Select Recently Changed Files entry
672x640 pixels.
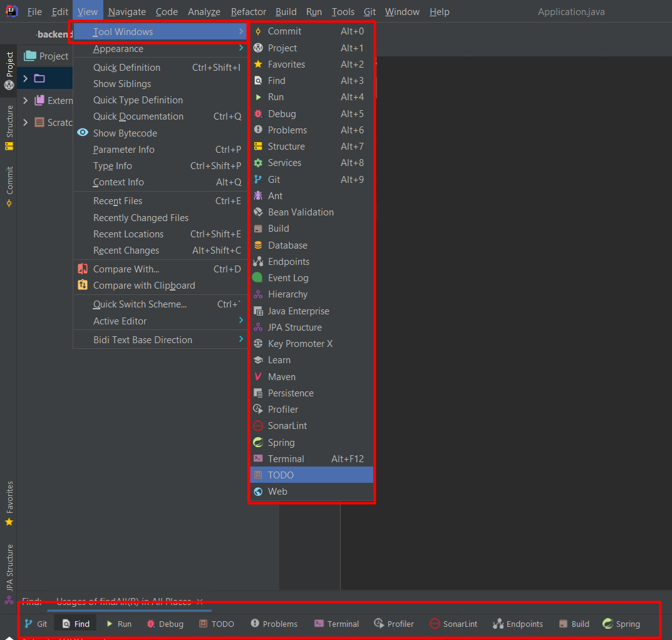161,218
